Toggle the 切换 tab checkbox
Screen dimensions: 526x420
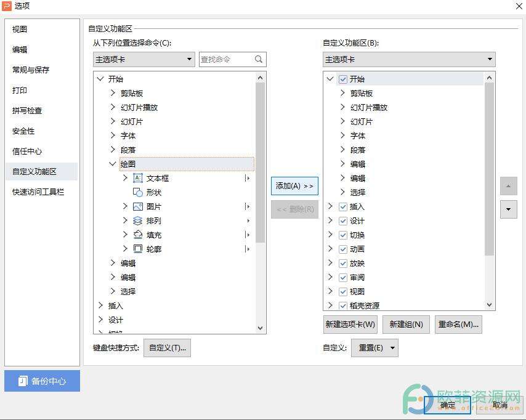click(343, 235)
